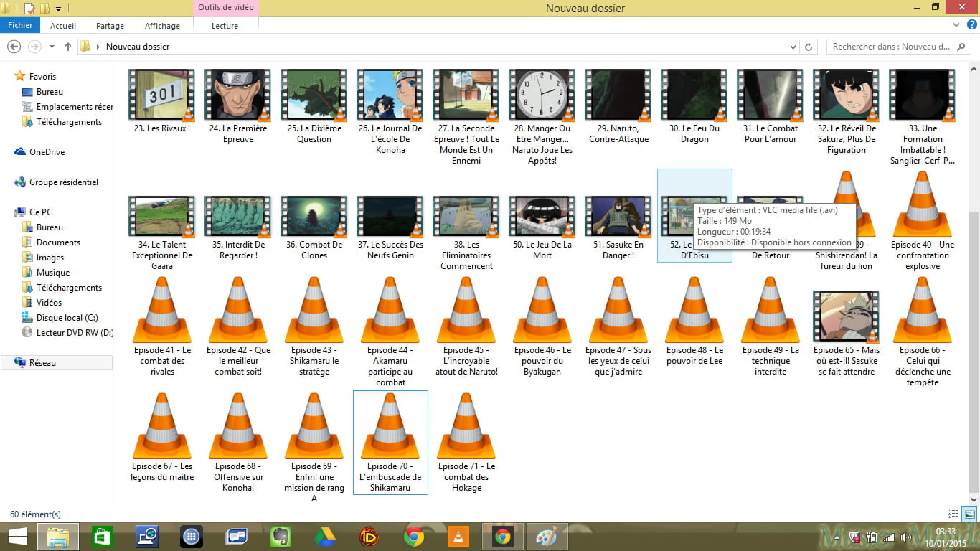Image resolution: width=980 pixels, height=551 pixels.
Task: Select Episode 69 VLC file icon
Action: (x=314, y=426)
